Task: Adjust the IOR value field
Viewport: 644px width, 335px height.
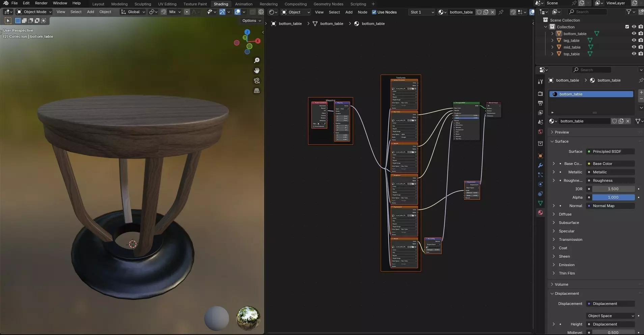Action: tap(613, 189)
